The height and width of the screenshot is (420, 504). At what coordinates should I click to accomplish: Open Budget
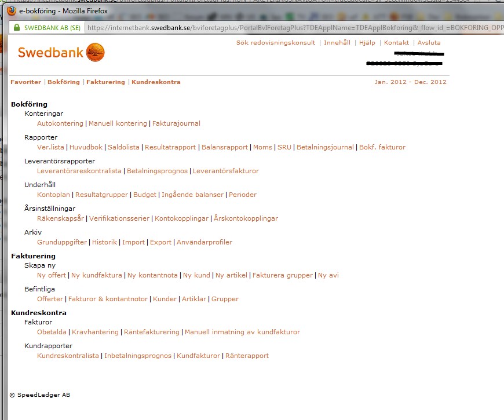point(145,195)
